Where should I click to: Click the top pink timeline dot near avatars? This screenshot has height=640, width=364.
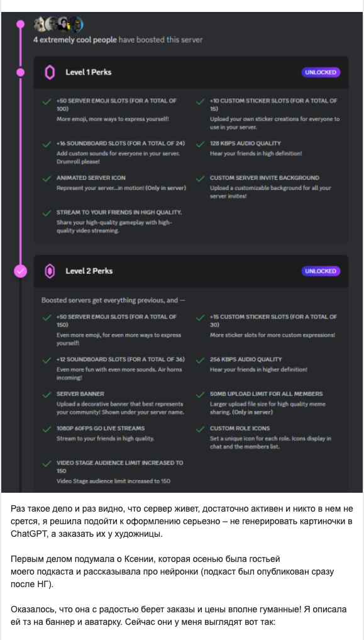click(20, 25)
